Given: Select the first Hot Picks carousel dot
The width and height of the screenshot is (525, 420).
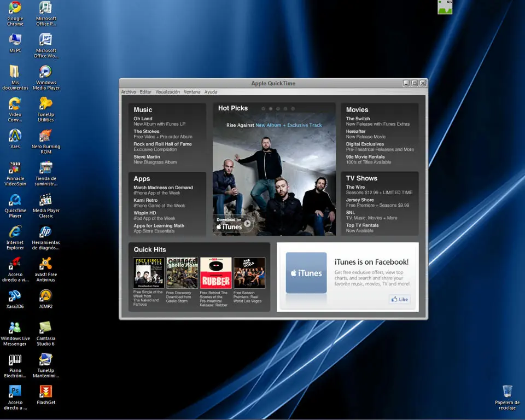Looking at the screenshot, I should tap(264, 108).
